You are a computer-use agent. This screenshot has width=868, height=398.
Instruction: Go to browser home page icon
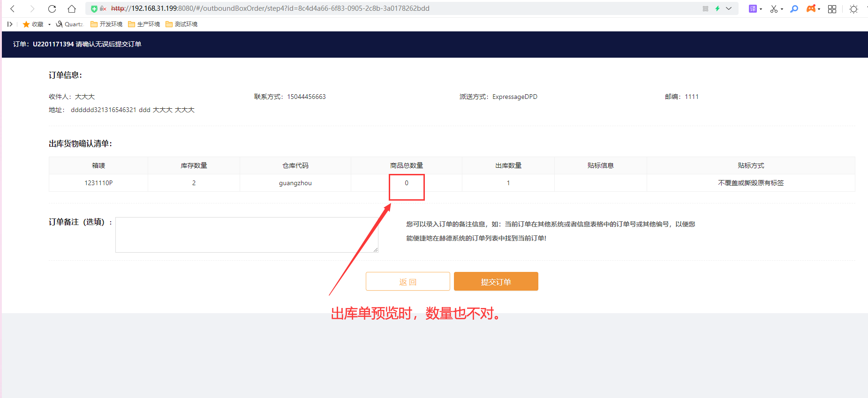tap(71, 8)
